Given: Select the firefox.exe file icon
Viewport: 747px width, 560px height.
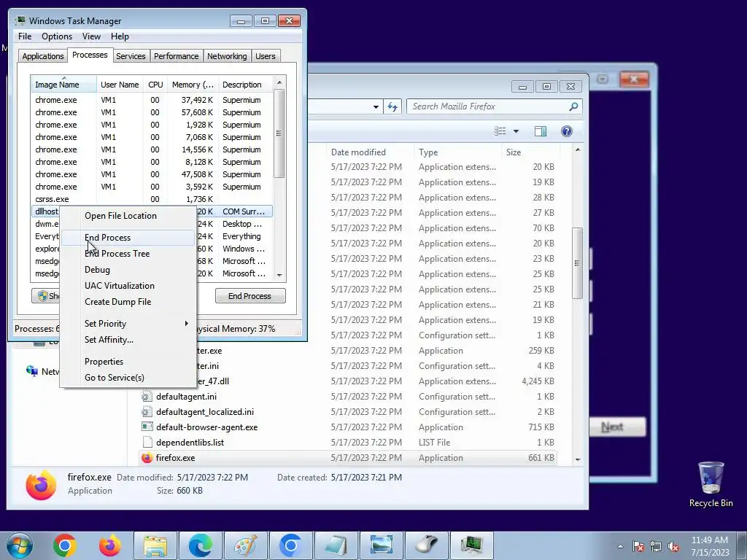Looking at the screenshot, I should click(x=147, y=458).
